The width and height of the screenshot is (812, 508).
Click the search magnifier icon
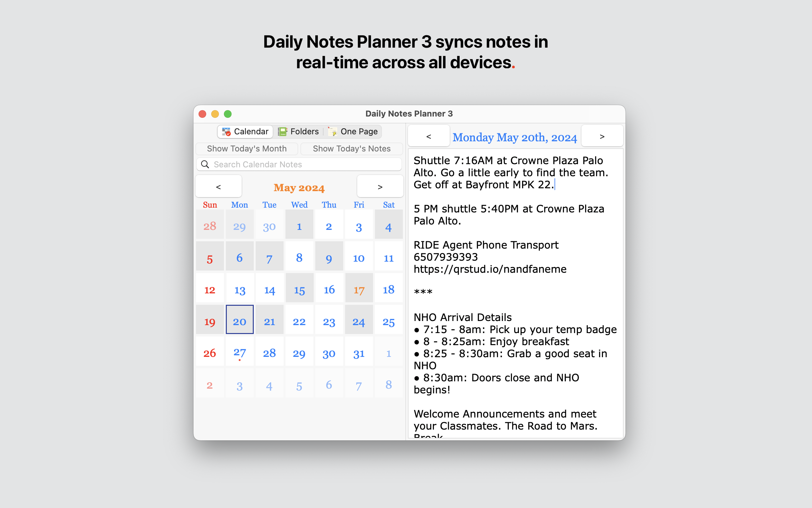[205, 164]
